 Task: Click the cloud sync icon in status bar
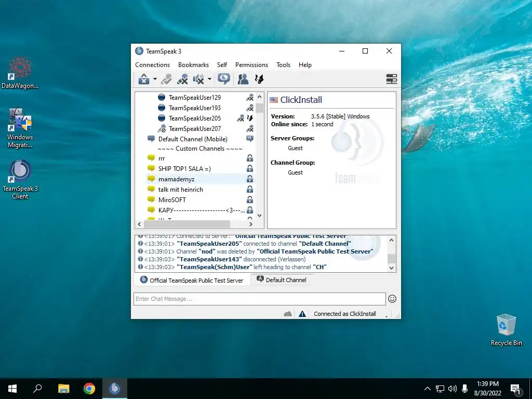[288, 314]
